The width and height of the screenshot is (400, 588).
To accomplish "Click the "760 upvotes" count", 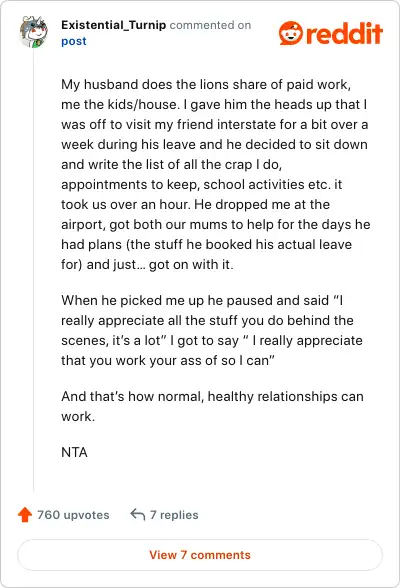I will (x=73, y=515).
